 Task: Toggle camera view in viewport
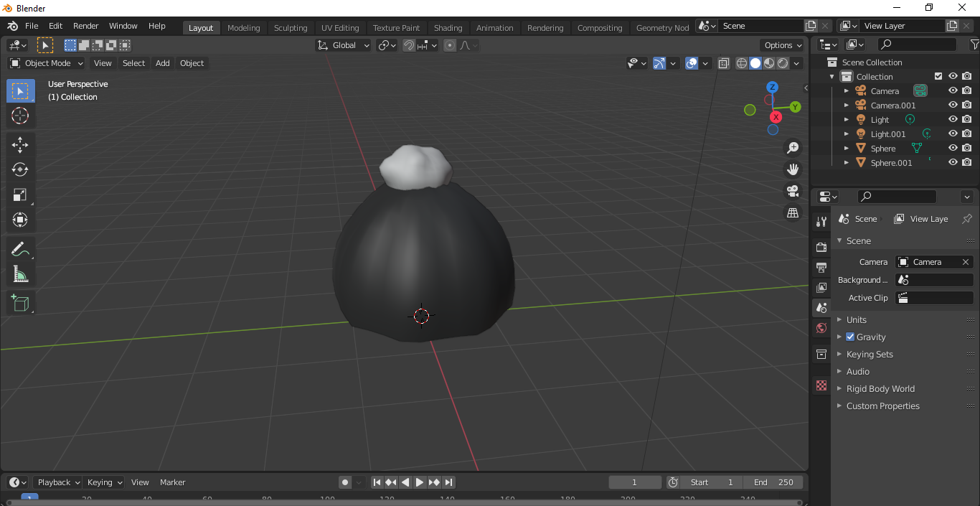[x=793, y=191]
